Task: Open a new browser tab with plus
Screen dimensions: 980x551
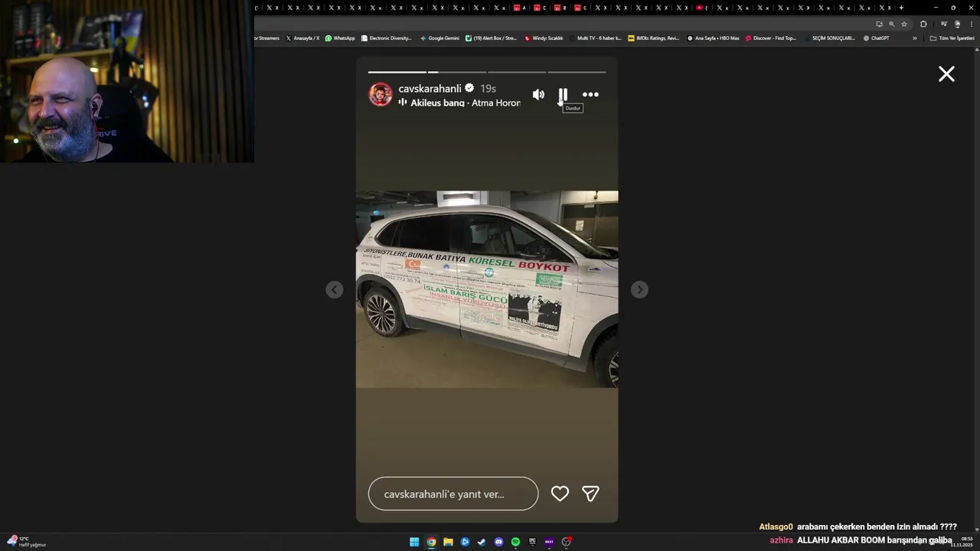Action: click(901, 8)
